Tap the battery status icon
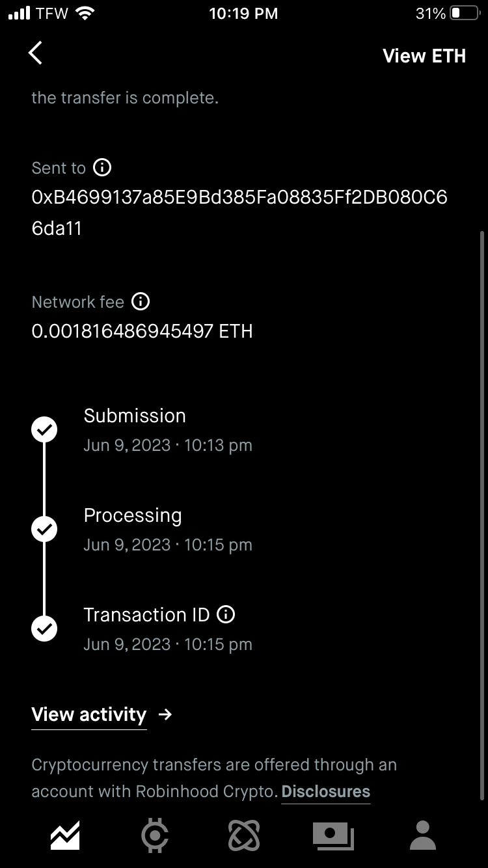The width and height of the screenshot is (488, 868). click(465, 13)
